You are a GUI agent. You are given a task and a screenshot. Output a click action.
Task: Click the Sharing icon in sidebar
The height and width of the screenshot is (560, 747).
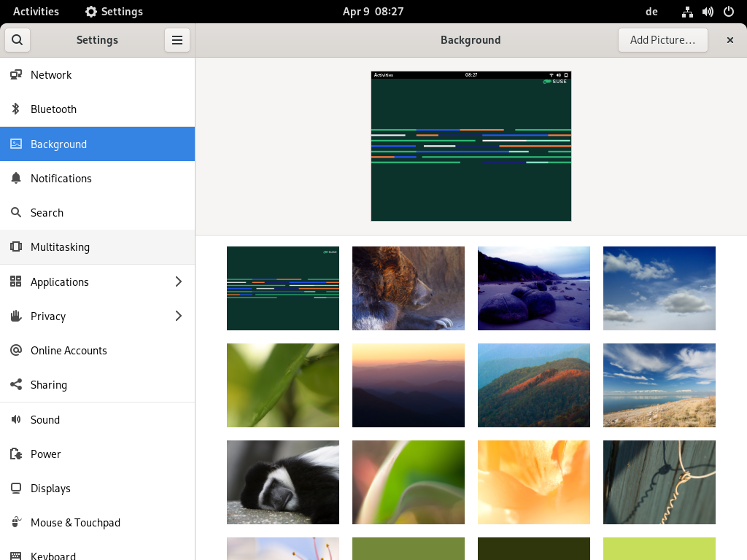coord(15,385)
